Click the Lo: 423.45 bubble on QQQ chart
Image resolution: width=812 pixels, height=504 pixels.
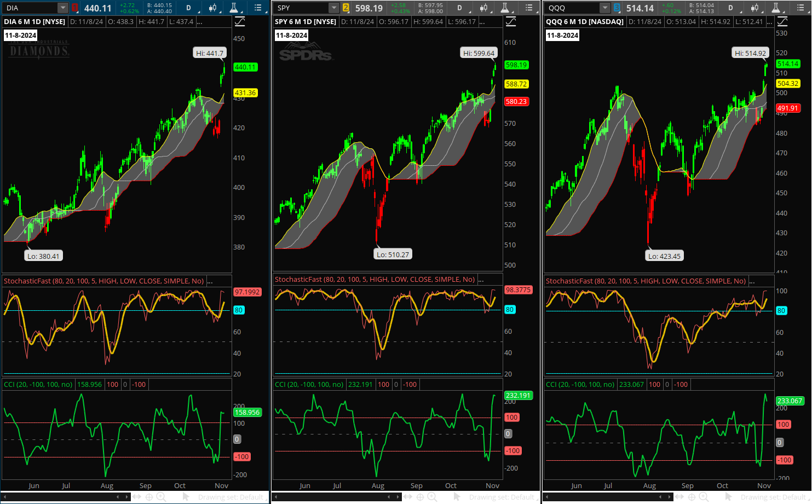[x=664, y=256]
